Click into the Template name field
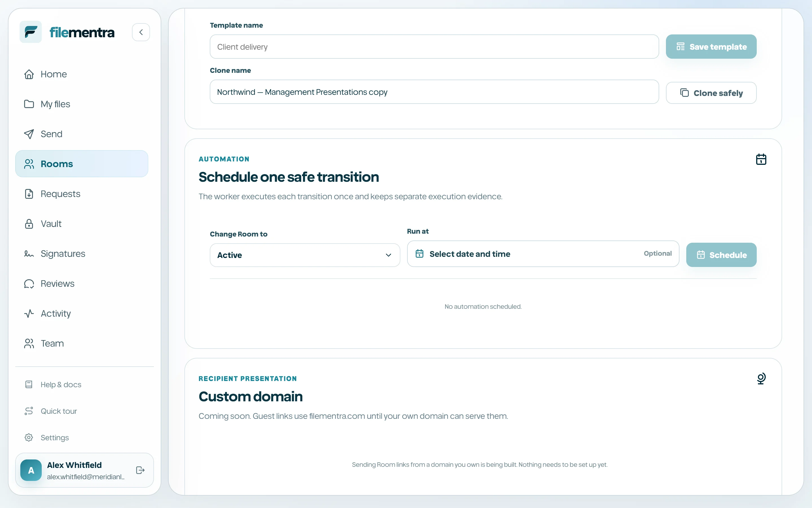Viewport: 812px width, 508px height. (x=434, y=47)
